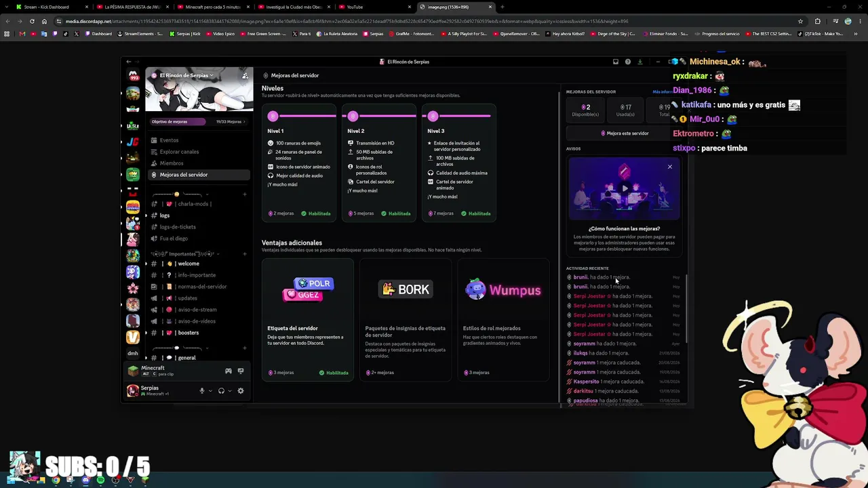
Task: Click the Serpias user avatar
Action: click(x=133, y=390)
